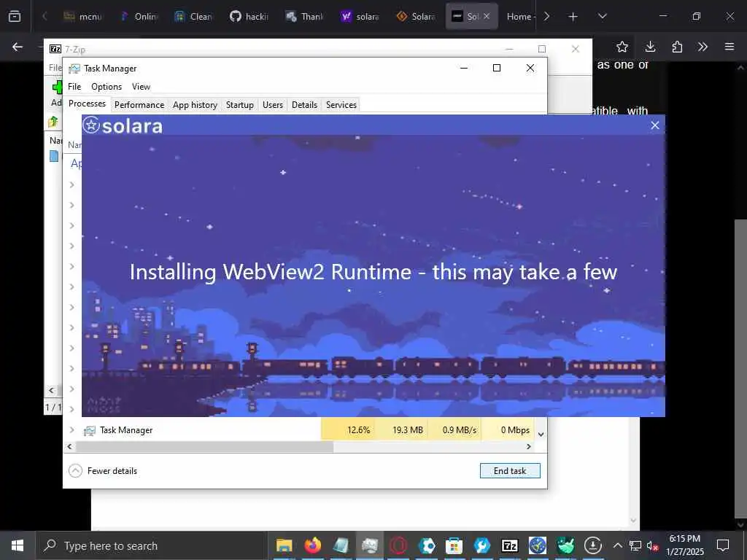
Task: Open the browser hamburger application menu
Action: 729,47
